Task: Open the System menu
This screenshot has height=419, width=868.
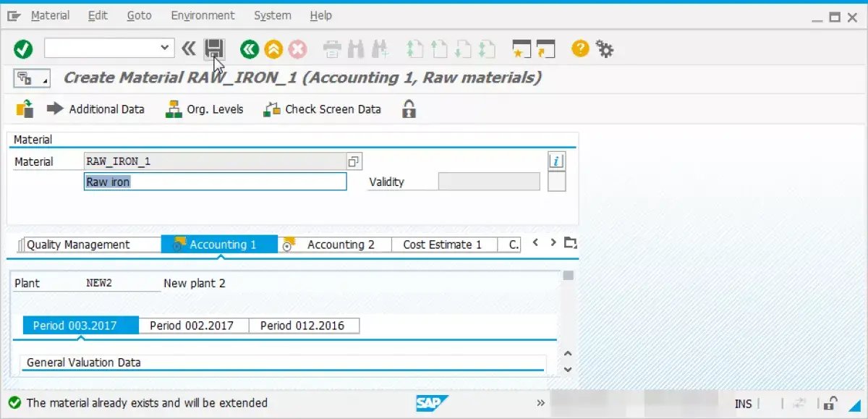Action: pos(273,15)
